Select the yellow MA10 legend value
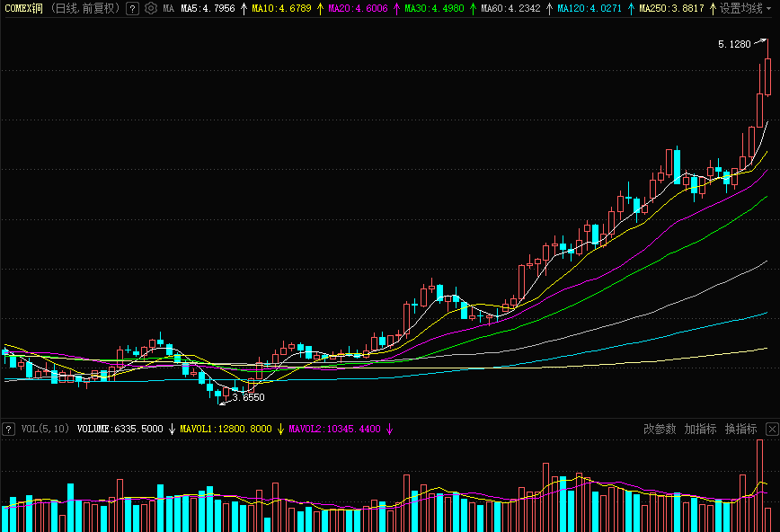The image size is (780, 532). click(x=281, y=9)
